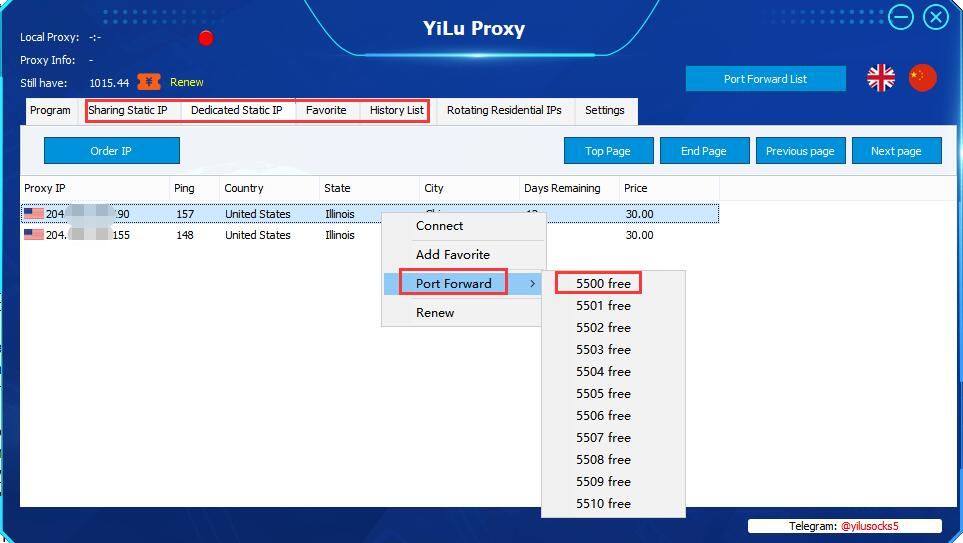Screen dimensions: 963x543
Task: Open the Program tab
Action: click(x=50, y=111)
